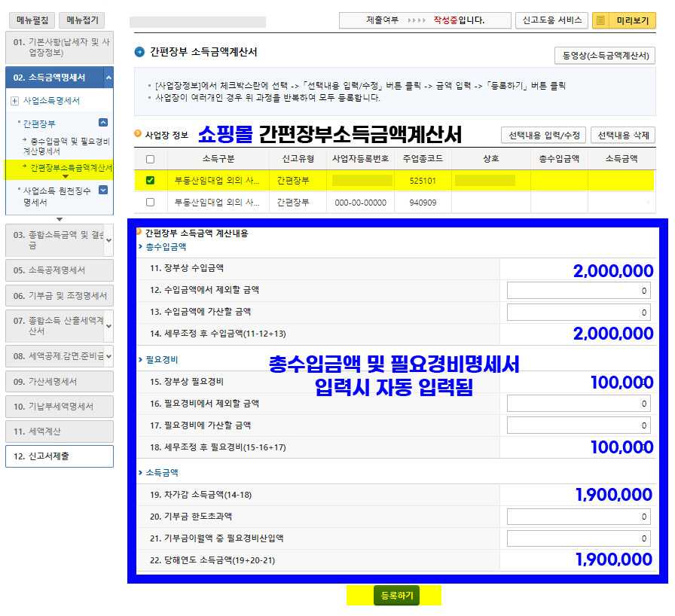Expand 사업소득명세서 with the plus icon
The height and width of the screenshot is (616, 675).
click(15, 101)
